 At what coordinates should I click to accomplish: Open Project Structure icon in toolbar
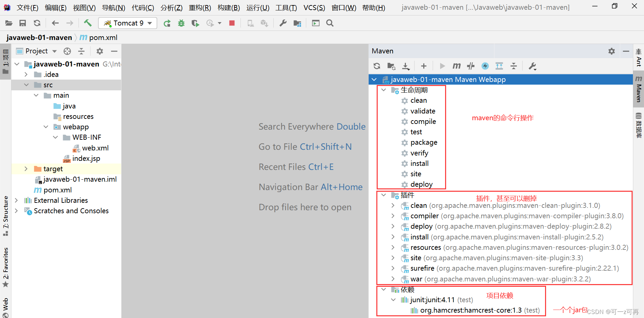(297, 23)
